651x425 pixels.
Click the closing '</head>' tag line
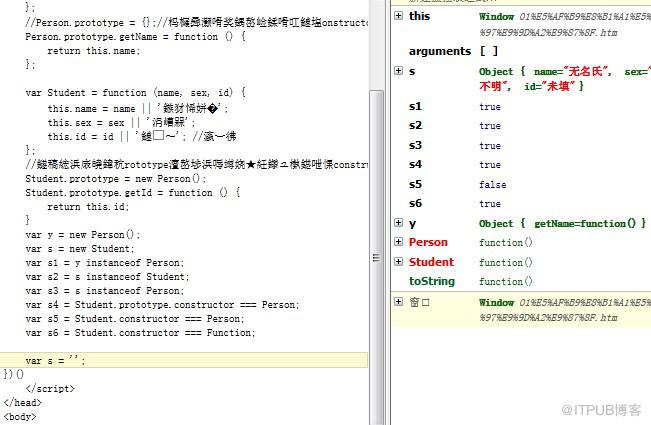click(22, 403)
